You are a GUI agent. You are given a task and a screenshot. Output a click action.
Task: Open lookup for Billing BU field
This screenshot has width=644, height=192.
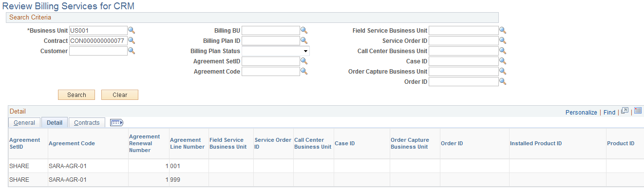303,31
